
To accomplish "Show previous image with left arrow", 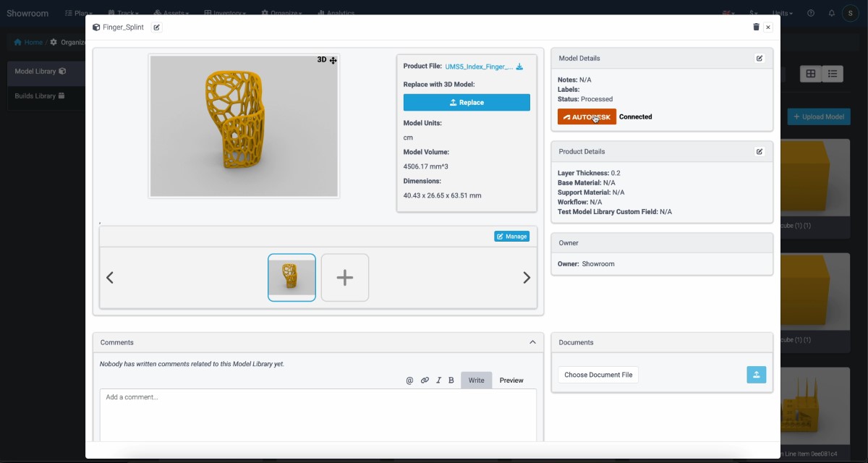I will point(110,278).
